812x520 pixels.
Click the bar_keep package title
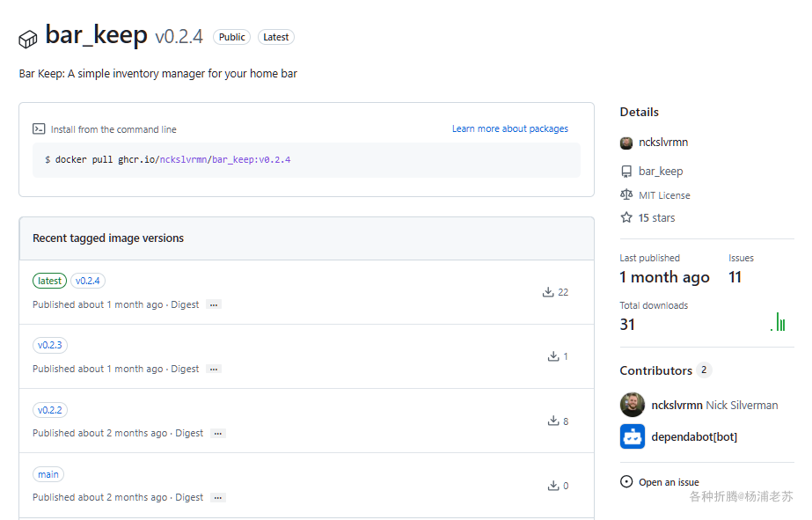(96, 34)
